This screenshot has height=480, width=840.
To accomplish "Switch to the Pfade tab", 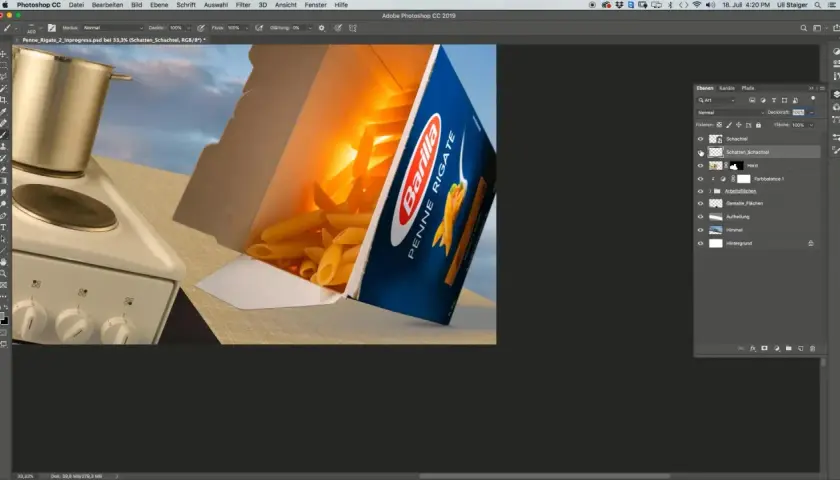I will [x=748, y=88].
